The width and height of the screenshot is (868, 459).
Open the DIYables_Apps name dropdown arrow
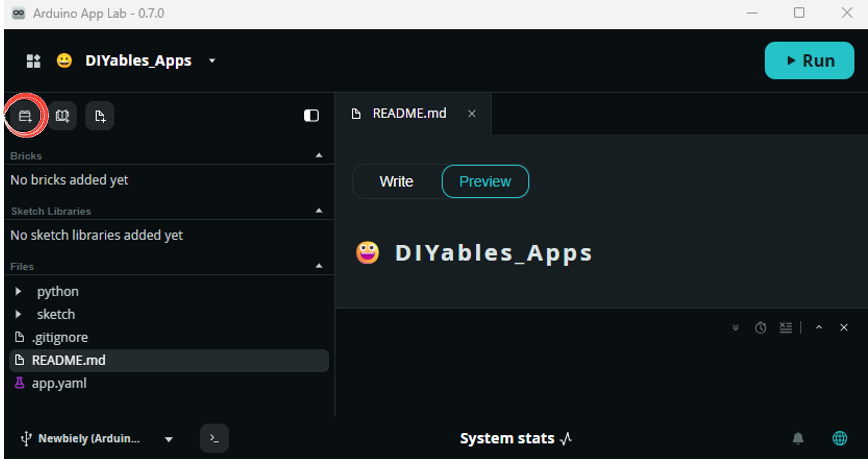tap(212, 61)
